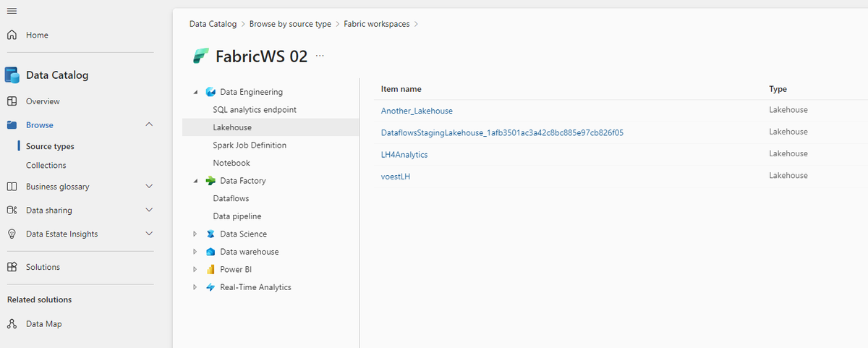Open the Another_Lakehouse item
Image resolution: width=868 pixels, height=348 pixels.
click(x=417, y=111)
